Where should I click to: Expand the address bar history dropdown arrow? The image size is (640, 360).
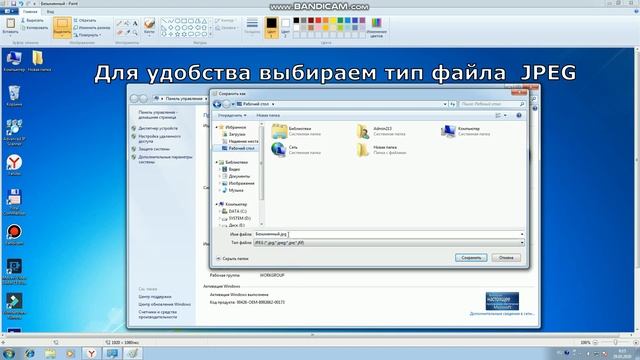[x=445, y=104]
